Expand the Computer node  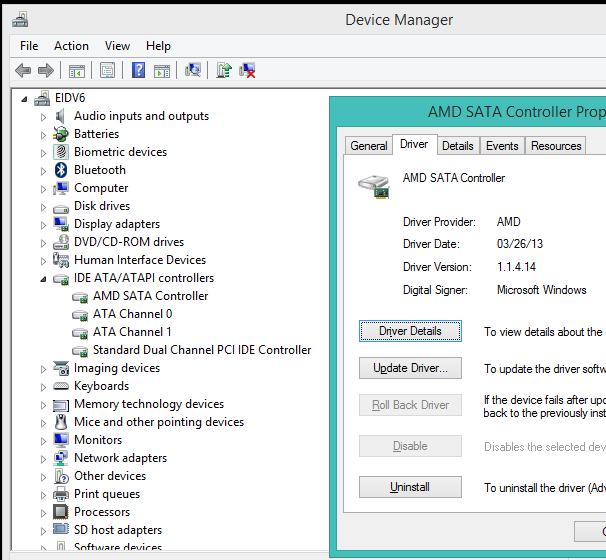tap(43, 189)
